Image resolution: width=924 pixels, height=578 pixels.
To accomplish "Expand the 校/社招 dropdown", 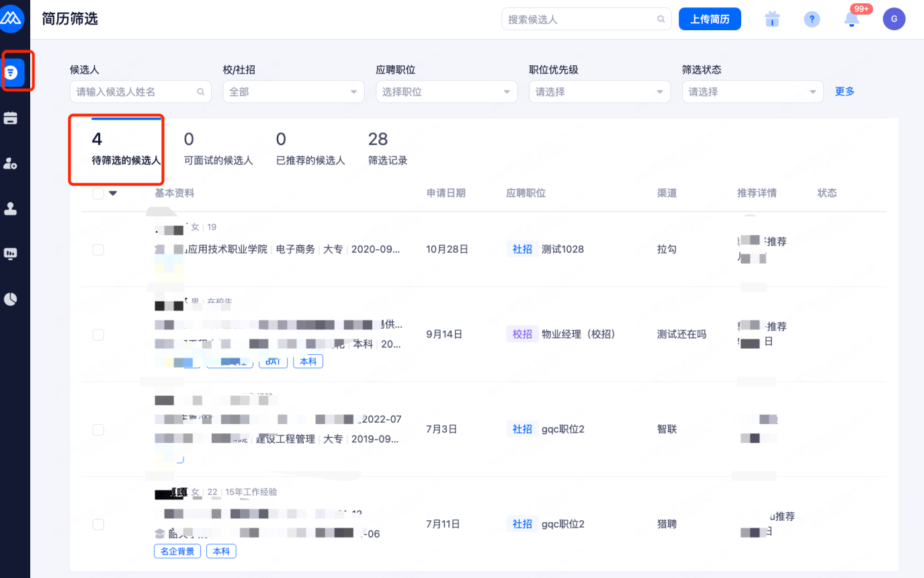I will (x=294, y=92).
